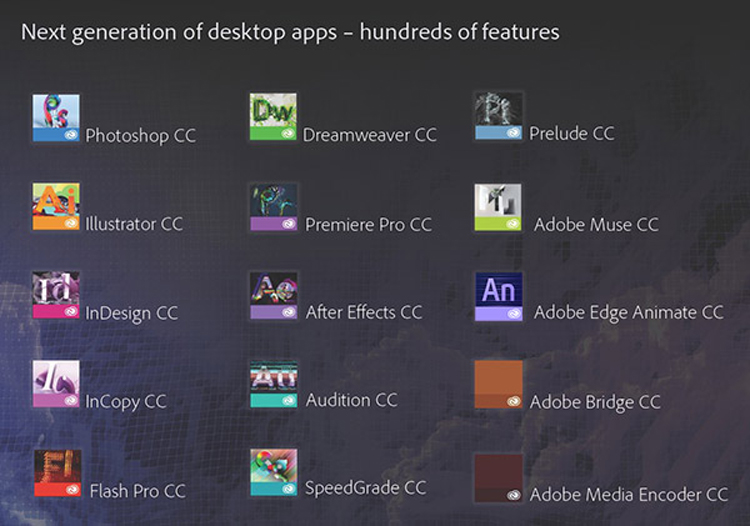750x526 pixels.
Task: Click the After Effects CC Ae icon
Action: pyautogui.click(x=274, y=296)
